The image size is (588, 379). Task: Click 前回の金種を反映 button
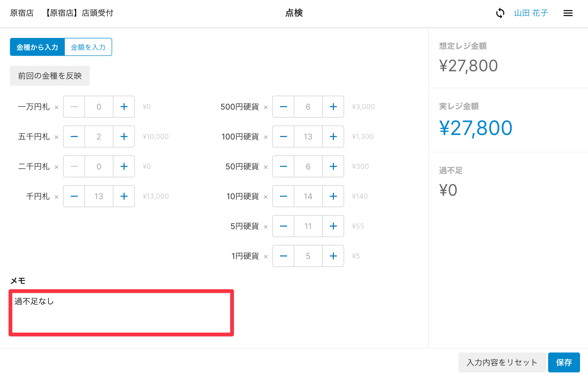click(50, 76)
